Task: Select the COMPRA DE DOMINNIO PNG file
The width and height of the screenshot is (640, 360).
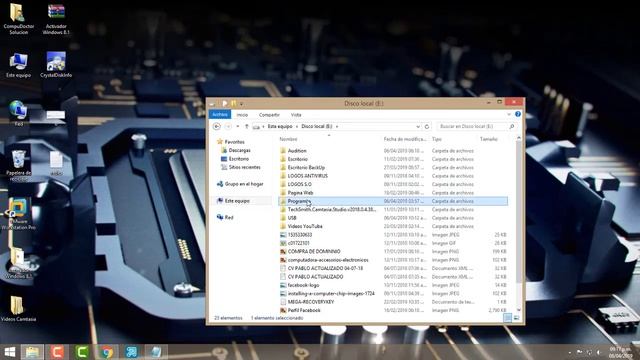Action: pyautogui.click(x=313, y=251)
